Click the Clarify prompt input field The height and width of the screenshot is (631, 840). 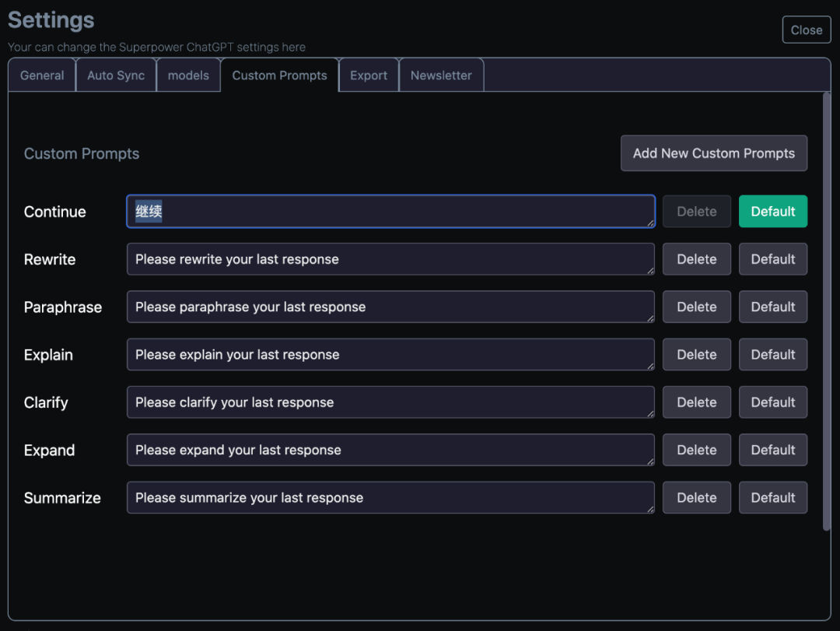point(389,402)
